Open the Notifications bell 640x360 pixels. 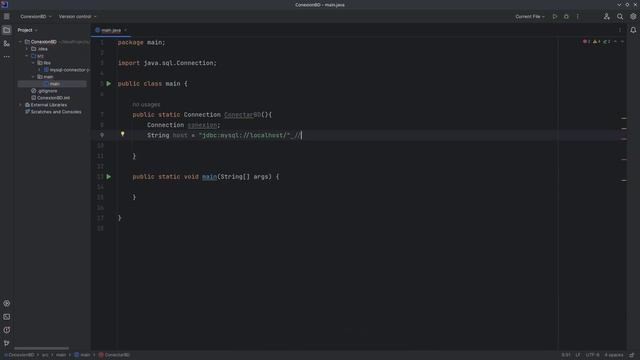tap(633, 30)
